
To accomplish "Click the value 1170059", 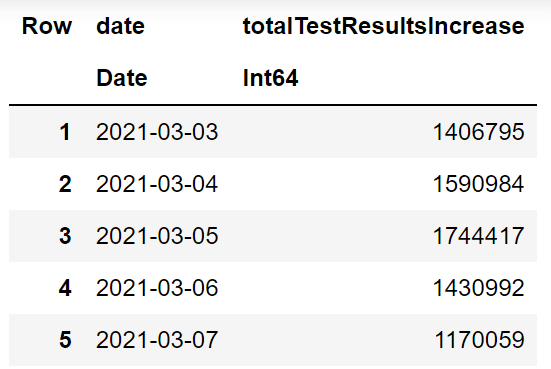I will click(x=480, y=340).
